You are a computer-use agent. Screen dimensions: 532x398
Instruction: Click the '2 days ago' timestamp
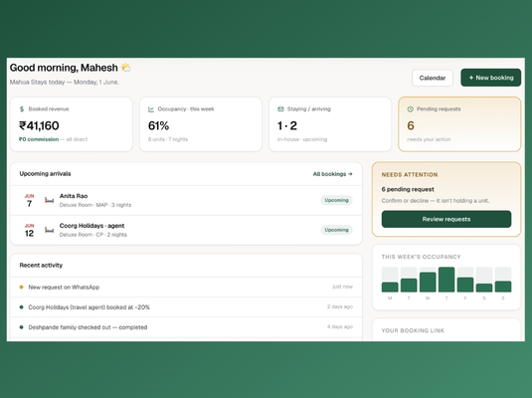[x=340, y=306]
